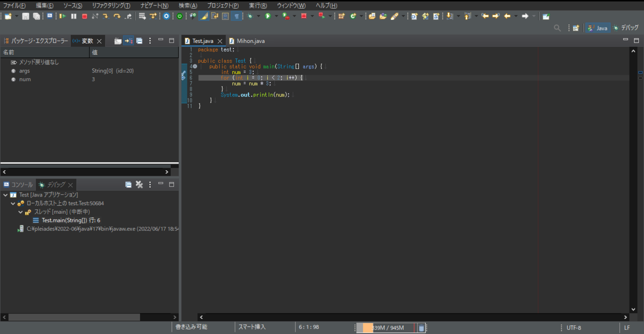Click the Debug bug toolbar icon

(250, 16)
